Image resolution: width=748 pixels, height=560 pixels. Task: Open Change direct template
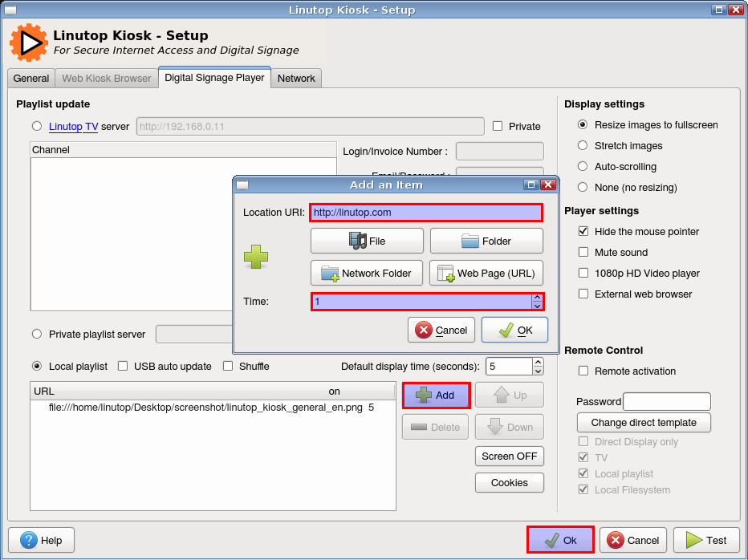pyautogui.click(x=644, y=423)
